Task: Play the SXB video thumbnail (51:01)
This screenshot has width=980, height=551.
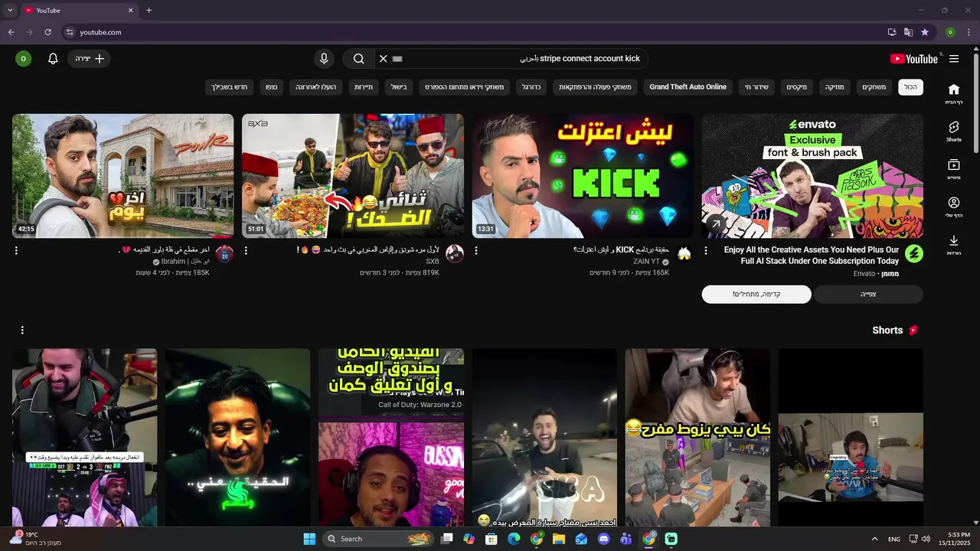Action: click(353, 176)
